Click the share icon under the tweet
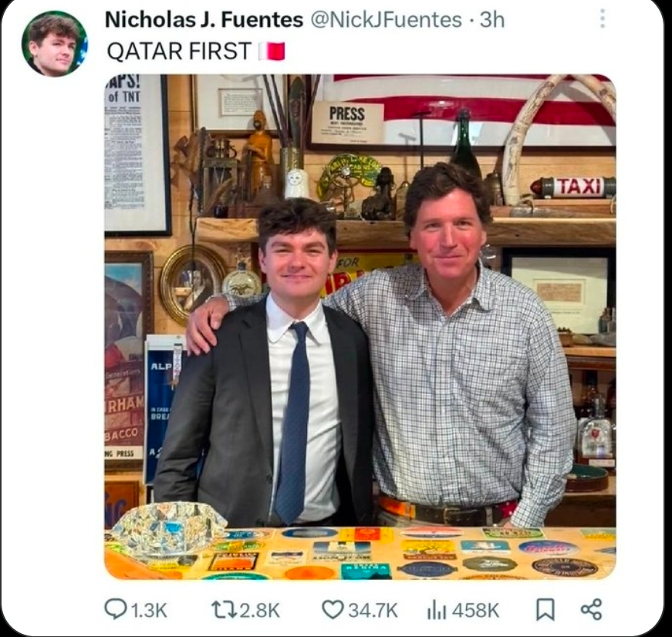This screenshot has height=637, width=672. 591,609
